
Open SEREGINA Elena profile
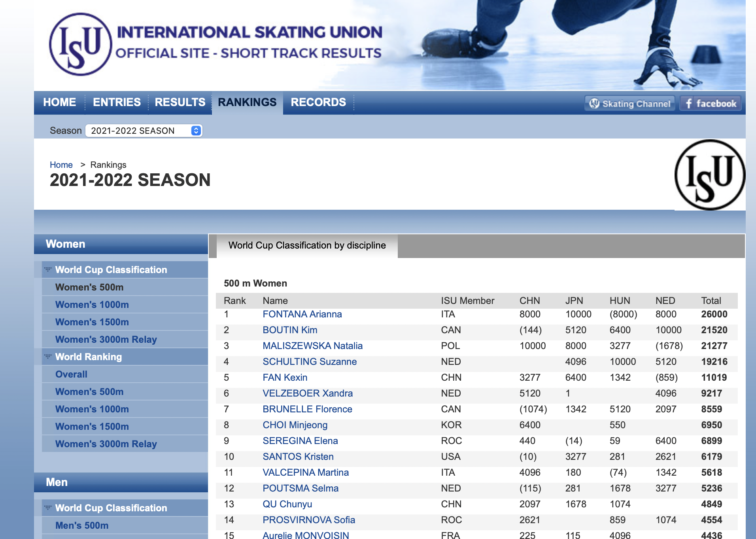(x=300, y=441)
